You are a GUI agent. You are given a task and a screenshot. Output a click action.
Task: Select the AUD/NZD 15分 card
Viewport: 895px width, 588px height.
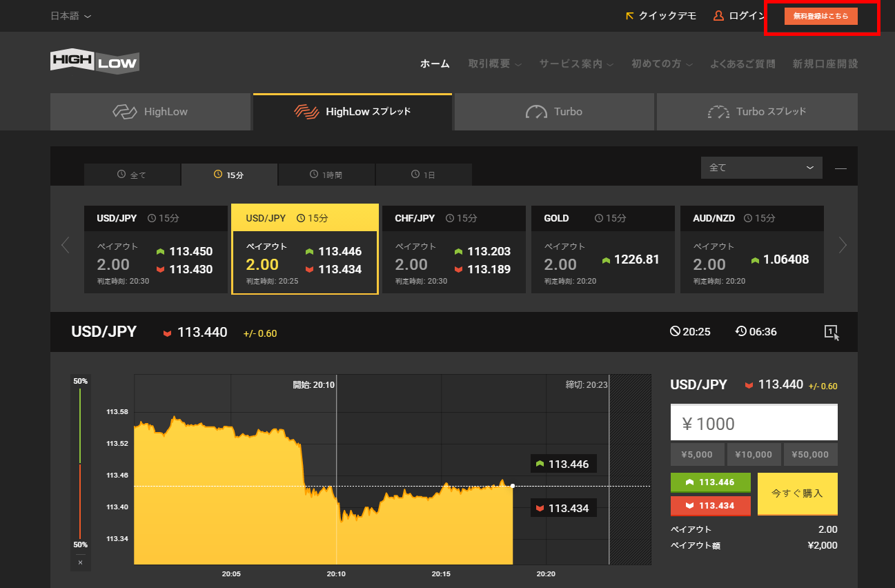pyautogui.click(x=752, y=249)
